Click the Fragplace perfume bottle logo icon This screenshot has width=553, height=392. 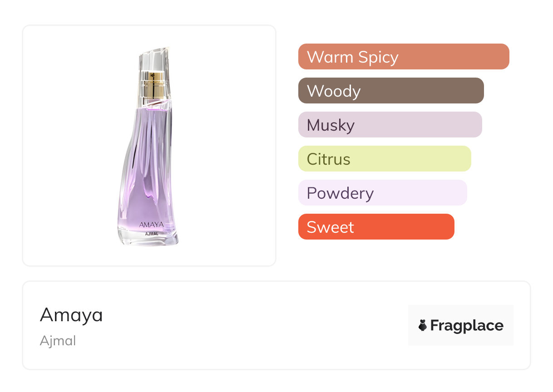[x=423, y=325]
